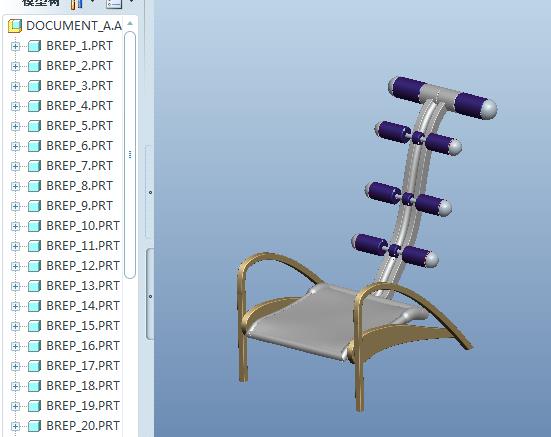
Task: Expand the BREP_2.PRT tree node
Action: (15, 66)
